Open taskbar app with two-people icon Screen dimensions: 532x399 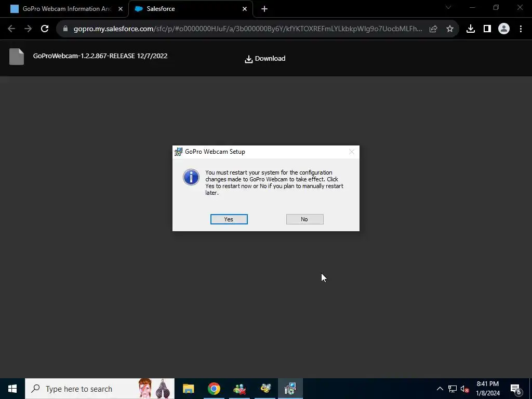click(240, 389)
